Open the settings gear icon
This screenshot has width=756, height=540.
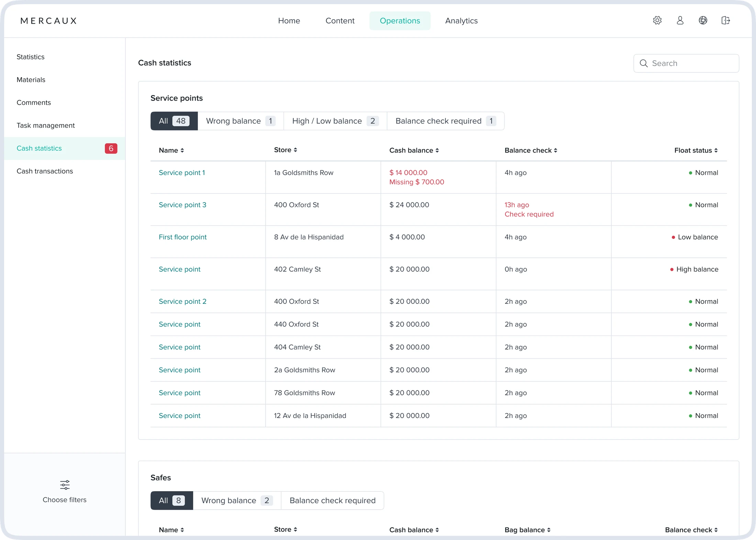657,20
